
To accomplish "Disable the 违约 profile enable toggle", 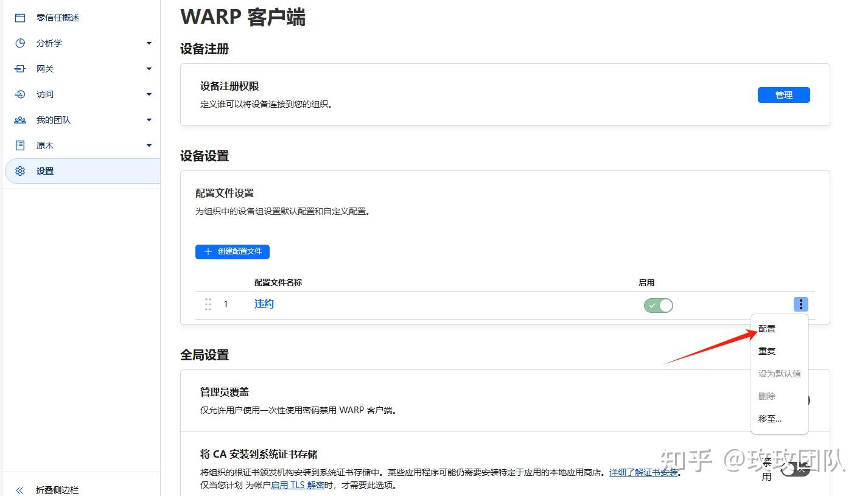I will [x=658, y=306].
